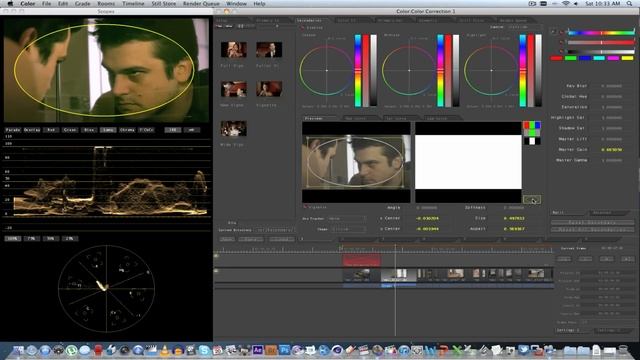
Task: Click the red qualifier color swatch
Action: click(556, 58)
